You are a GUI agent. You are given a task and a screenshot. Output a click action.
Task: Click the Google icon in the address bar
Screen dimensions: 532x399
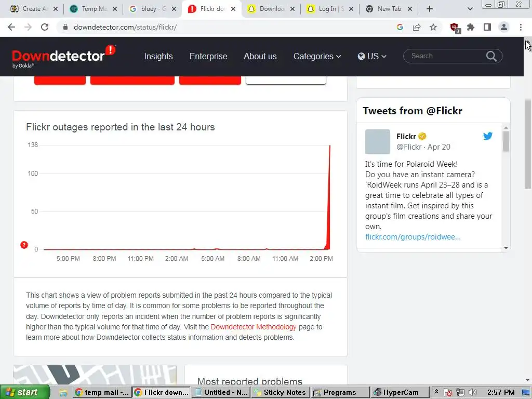point(400,27)
